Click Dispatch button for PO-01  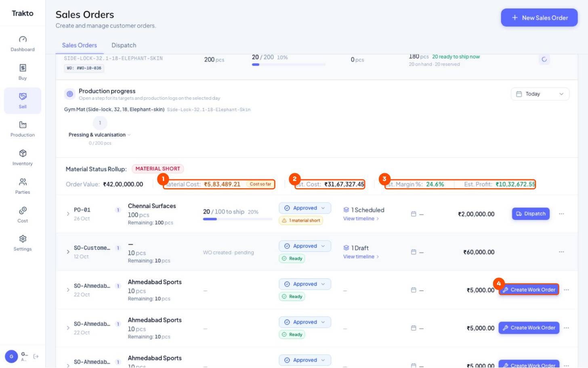click(x=531, y=214)
